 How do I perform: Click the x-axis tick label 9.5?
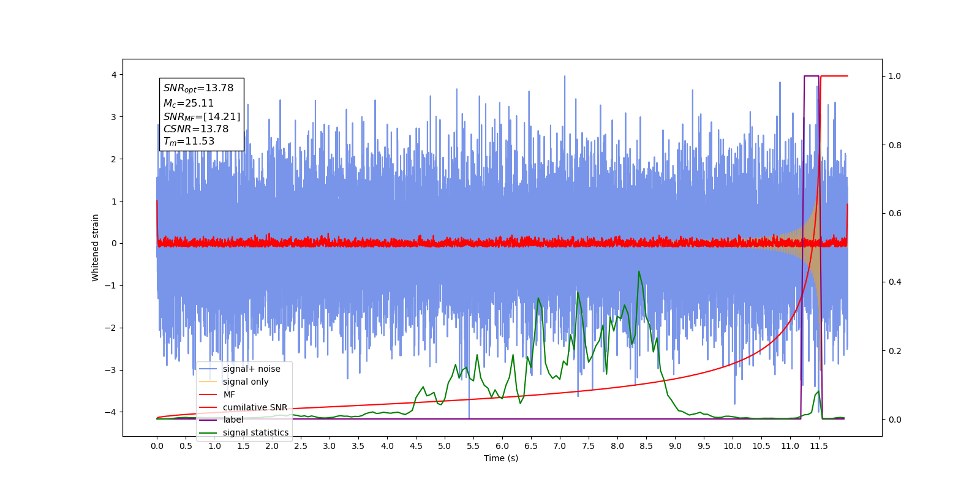tap(704, 446)
